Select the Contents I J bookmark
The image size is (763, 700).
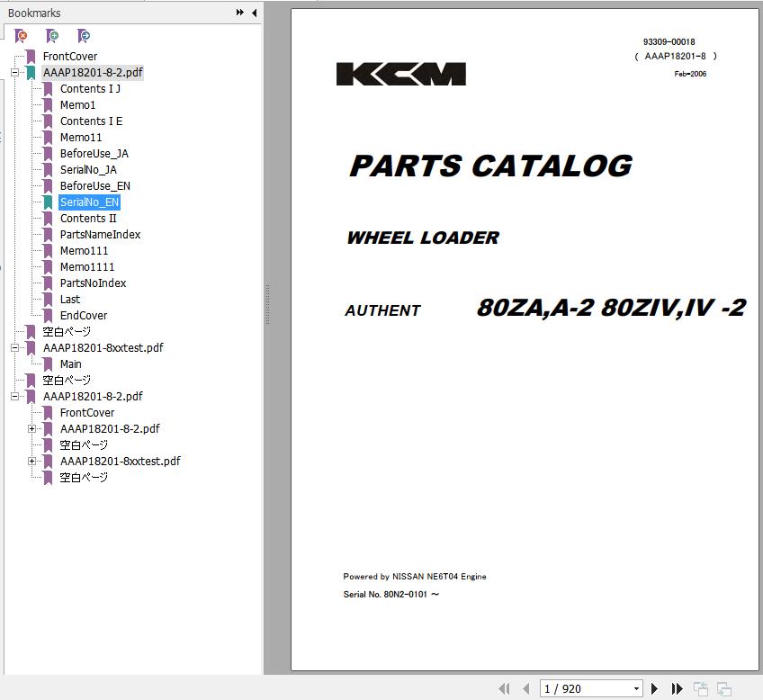pyautogui.click(x=90, y=89)
